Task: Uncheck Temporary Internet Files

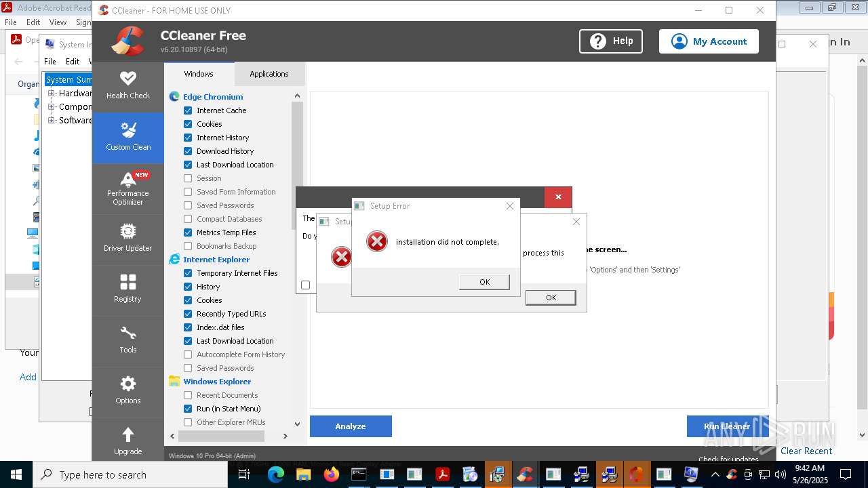Action: [x=188, y=273]
